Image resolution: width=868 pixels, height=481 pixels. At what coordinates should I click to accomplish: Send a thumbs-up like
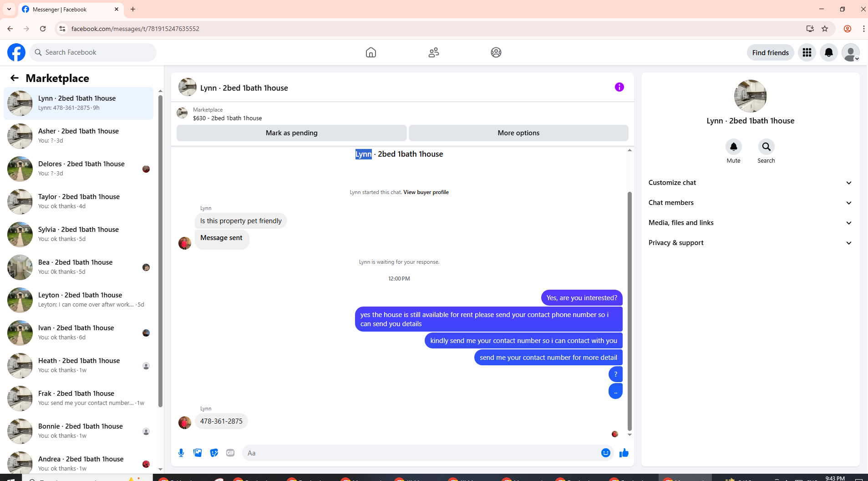[624, 453]
